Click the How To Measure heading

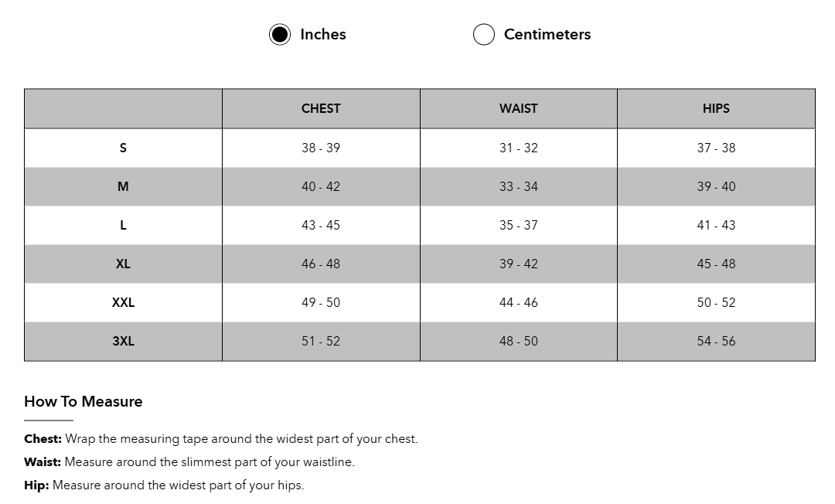point(83,402)
